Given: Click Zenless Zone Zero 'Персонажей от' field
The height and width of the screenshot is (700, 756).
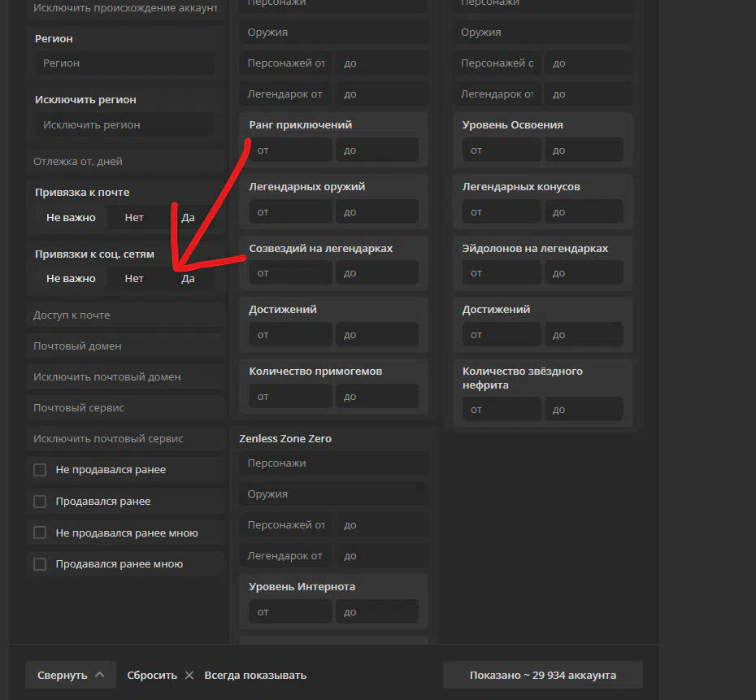Looking at the screenshot, I should (286, 525).
